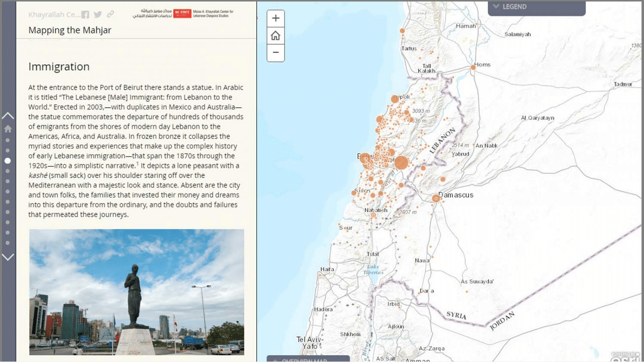Click the Tripoli orange marker
This screenshot has width=644, height=362.
click(x=395, y=99)
